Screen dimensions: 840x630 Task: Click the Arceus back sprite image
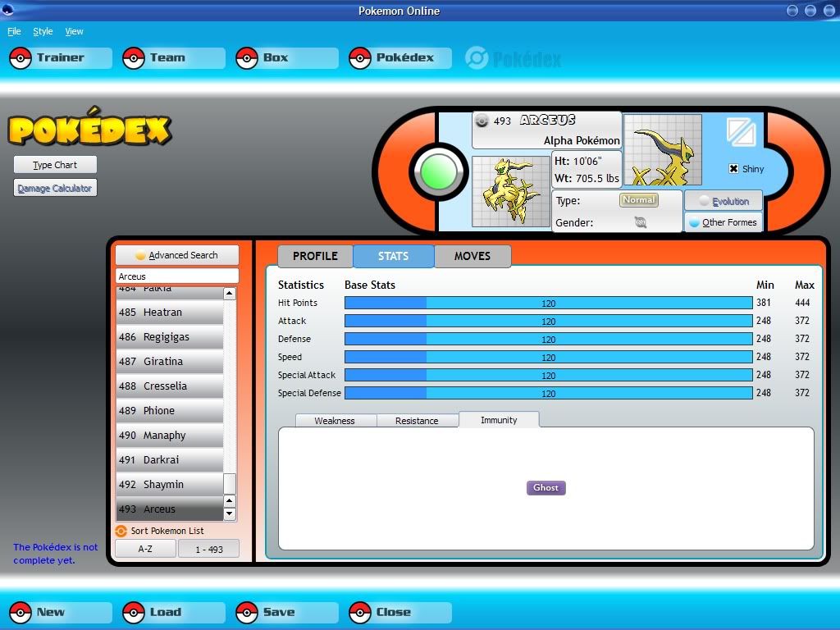coord(663,150)
